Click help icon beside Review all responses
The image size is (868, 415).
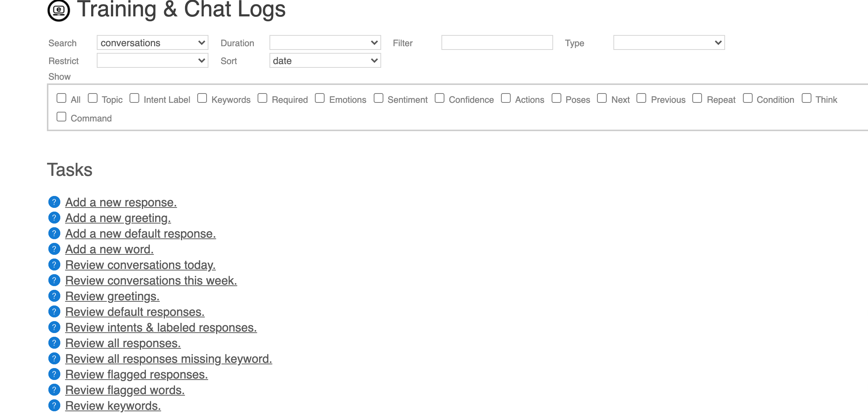(54, 343)
